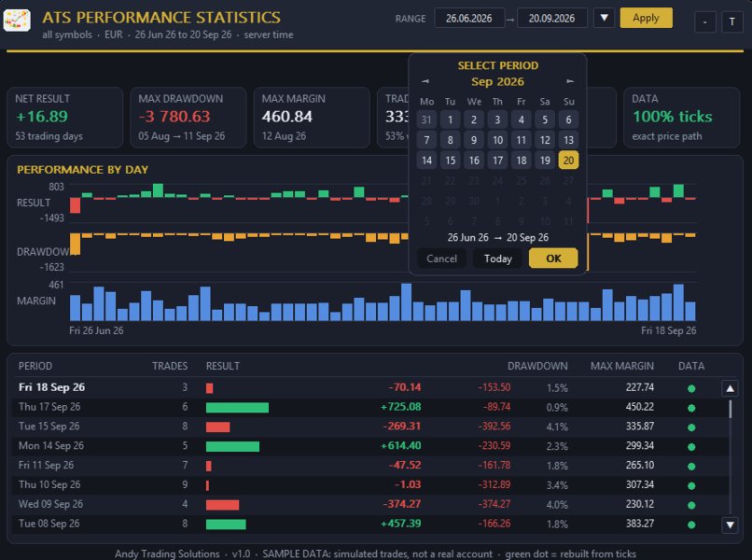
Task: Click the DATA column header
Action: tap(691, 366)
